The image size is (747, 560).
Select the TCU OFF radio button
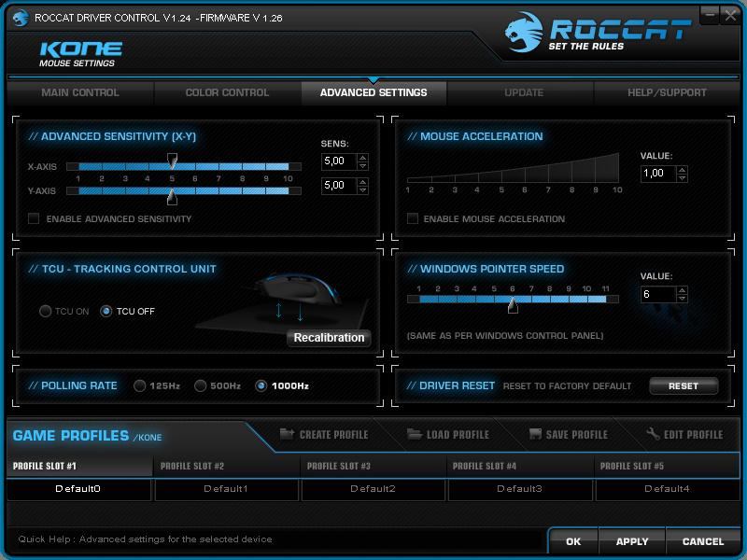[106, 311]
